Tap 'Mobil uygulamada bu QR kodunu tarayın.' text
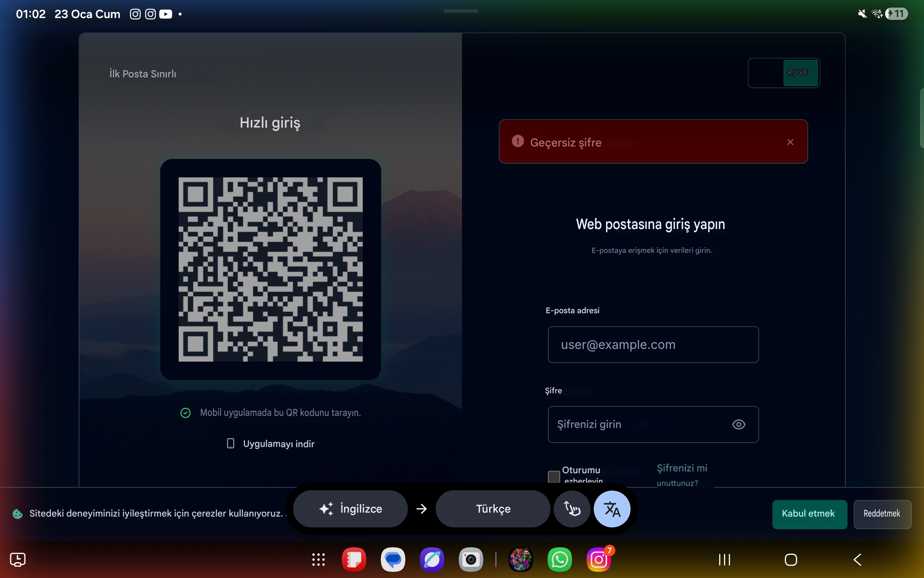The height and width of the screenshot is (578, 924). (x=281, y=413)
